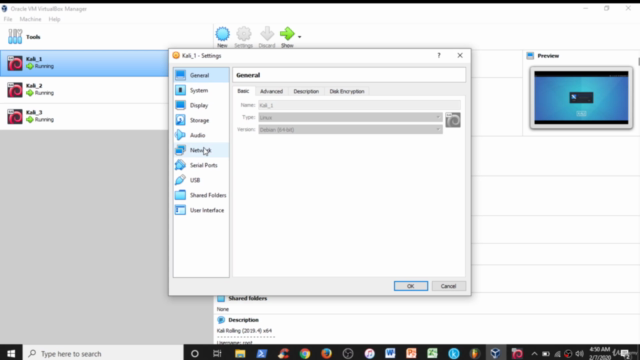Select the Kali_1 virtual machine

click(84, 63)
